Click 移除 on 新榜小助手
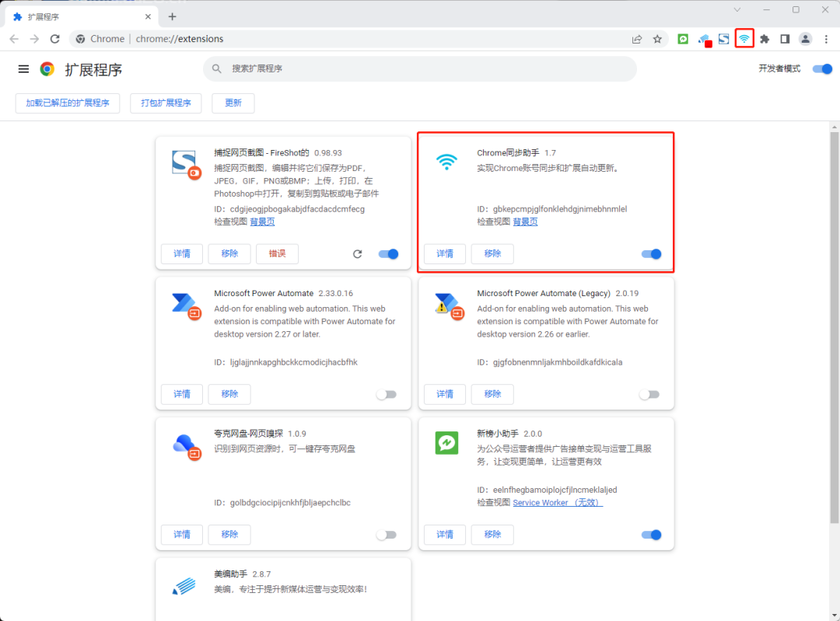The width and height of the screenshot is (840, 621). point(492,534)
